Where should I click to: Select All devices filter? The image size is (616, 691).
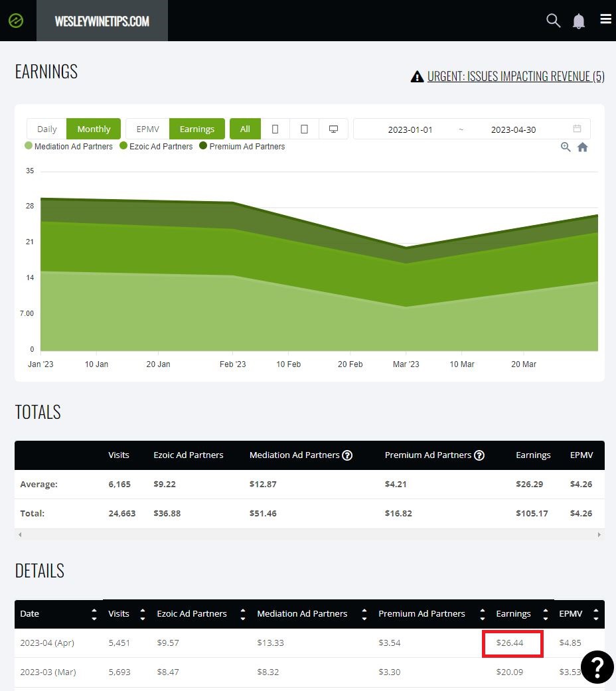pos(245,129)
